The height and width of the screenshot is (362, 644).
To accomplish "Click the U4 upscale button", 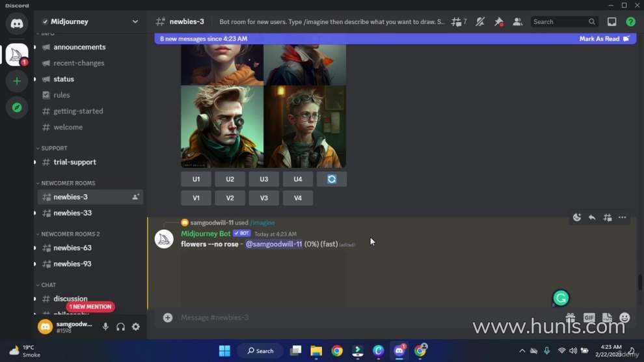I will pos(298,179).
